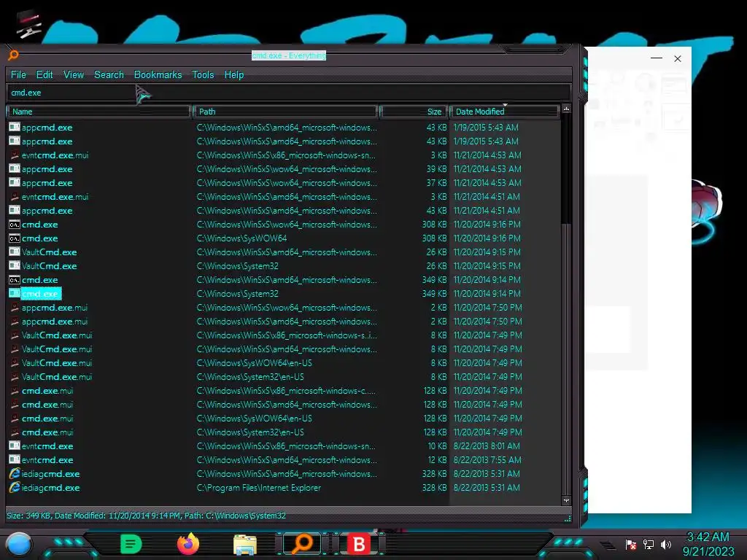Select the evntcmd.exe icon sized 12 KB

point(15,460)
